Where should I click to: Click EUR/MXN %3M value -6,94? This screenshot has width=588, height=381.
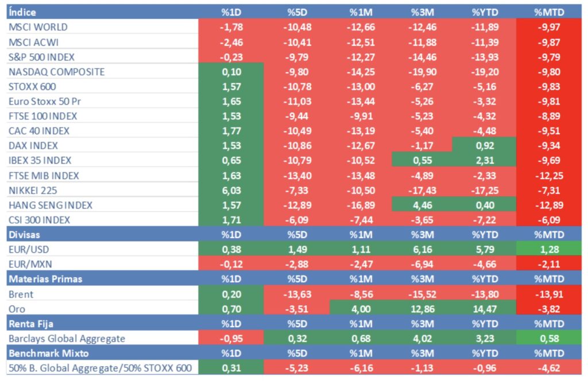point(423,265)
